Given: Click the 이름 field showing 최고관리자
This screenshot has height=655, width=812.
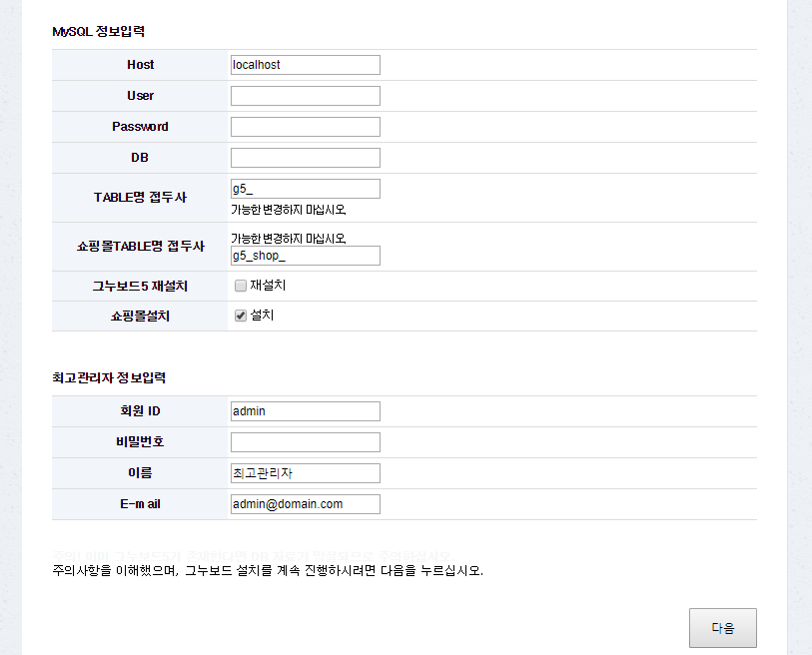Looking at the screenshot, I should [305, 473].
